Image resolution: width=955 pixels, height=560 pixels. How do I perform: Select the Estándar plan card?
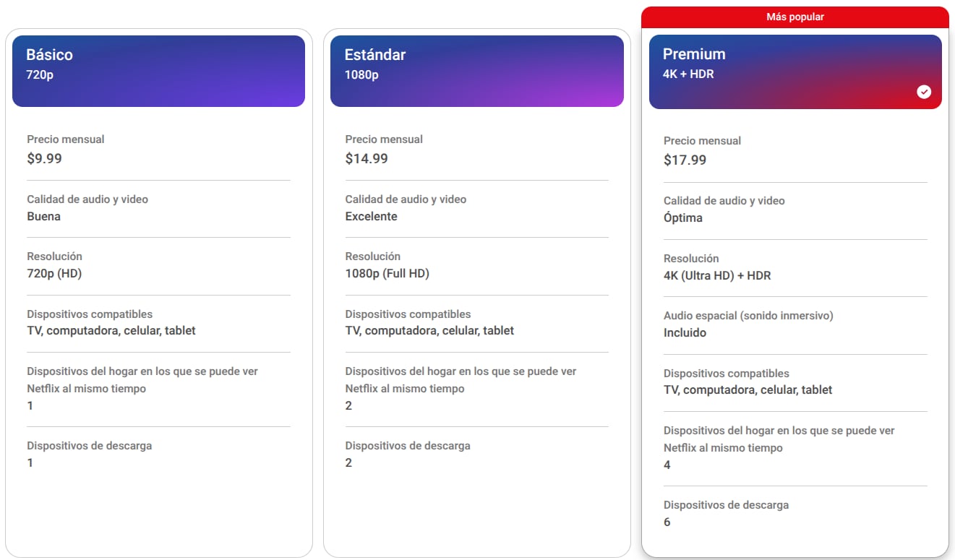pyautogui.click(x=477, y=289)
